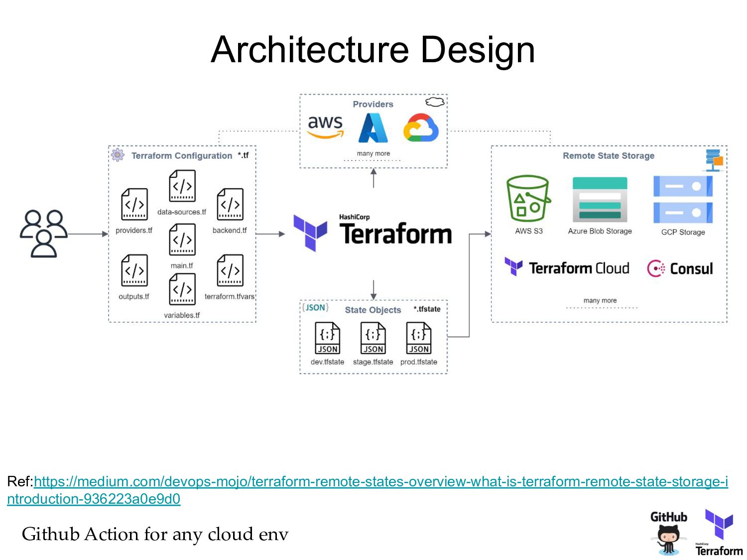This screenshot has width=747, height=560.
Task: Click the central HashiCorp Terraform logo
Action: (x=373, y=232)
